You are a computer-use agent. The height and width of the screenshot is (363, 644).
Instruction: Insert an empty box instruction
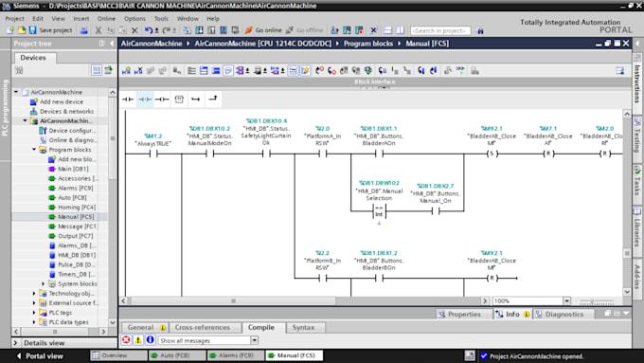tap(179, 100)
